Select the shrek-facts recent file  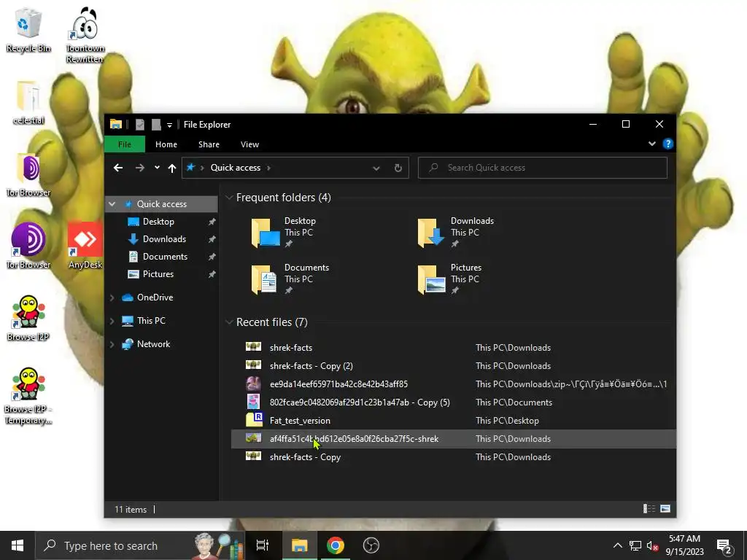point(453,348)
